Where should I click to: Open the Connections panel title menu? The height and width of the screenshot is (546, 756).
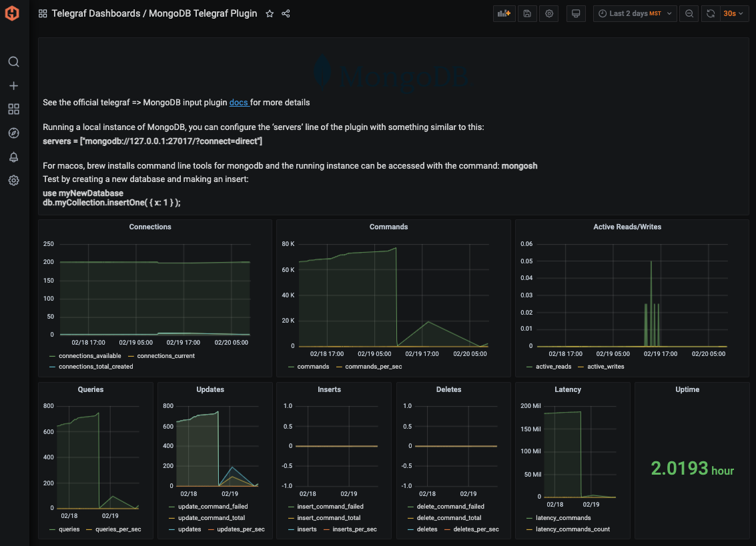tap(150, 227)
